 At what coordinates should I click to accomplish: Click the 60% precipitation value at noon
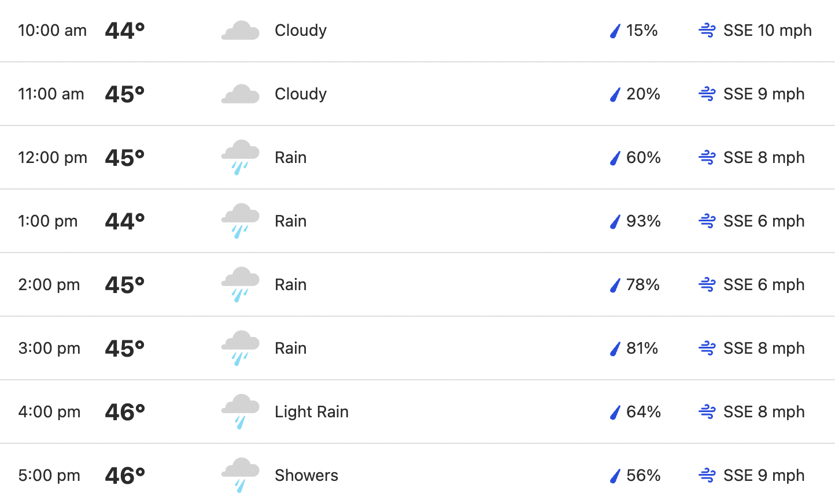point(644,157)
